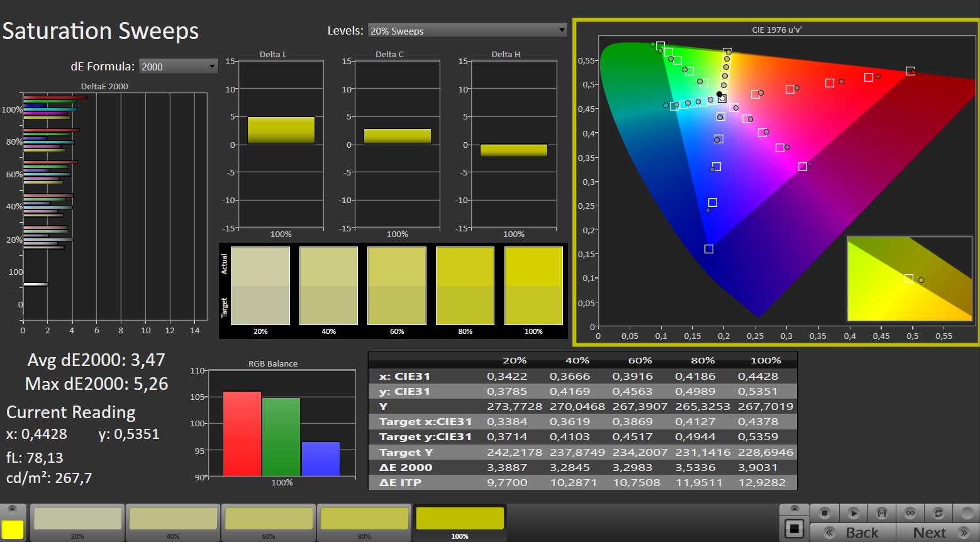
Task: Click ΔE ITP value 12,9282
Action: (x=762, y=482)
